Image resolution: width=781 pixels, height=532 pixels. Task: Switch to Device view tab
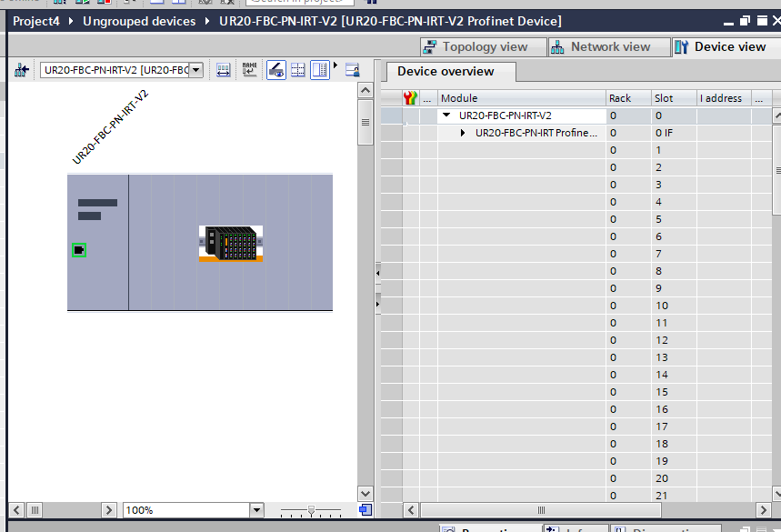[x=727, y=46]
